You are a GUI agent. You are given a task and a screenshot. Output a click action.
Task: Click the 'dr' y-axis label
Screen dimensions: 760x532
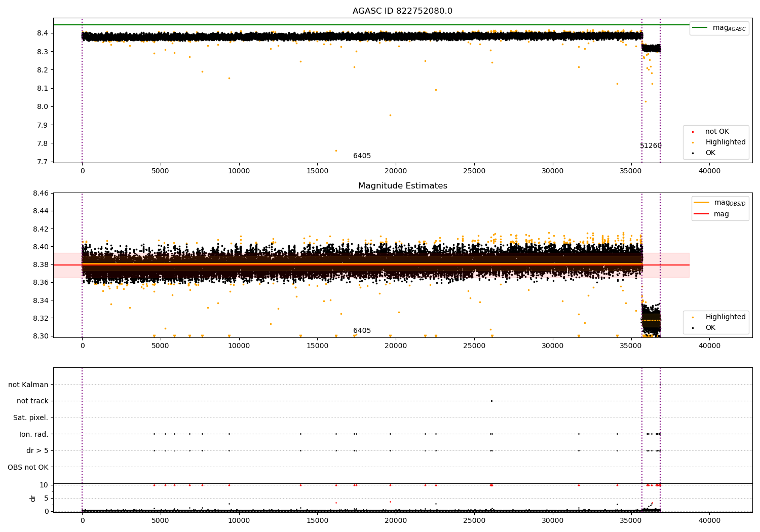coord(33,498)
